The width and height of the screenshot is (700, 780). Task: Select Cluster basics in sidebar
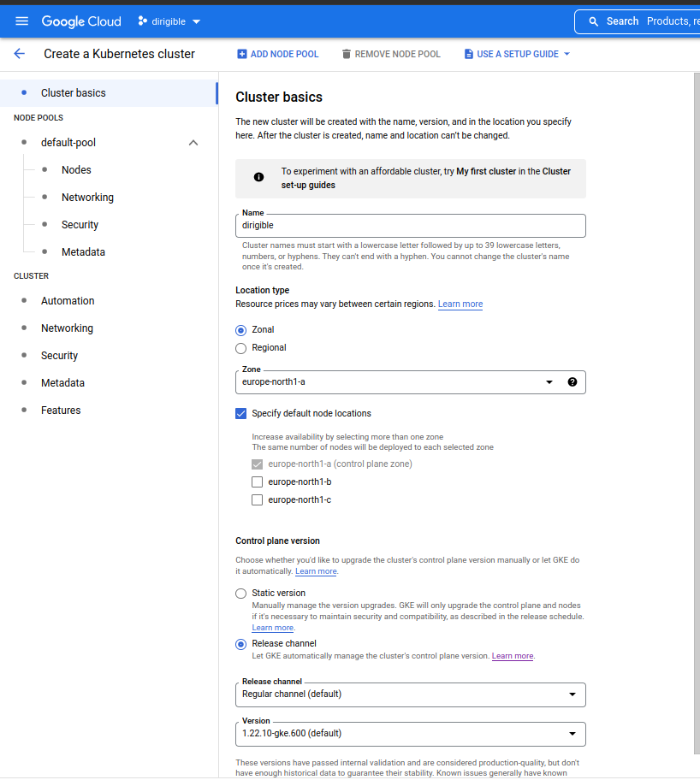pyautogui.click(x=109, y=93)
